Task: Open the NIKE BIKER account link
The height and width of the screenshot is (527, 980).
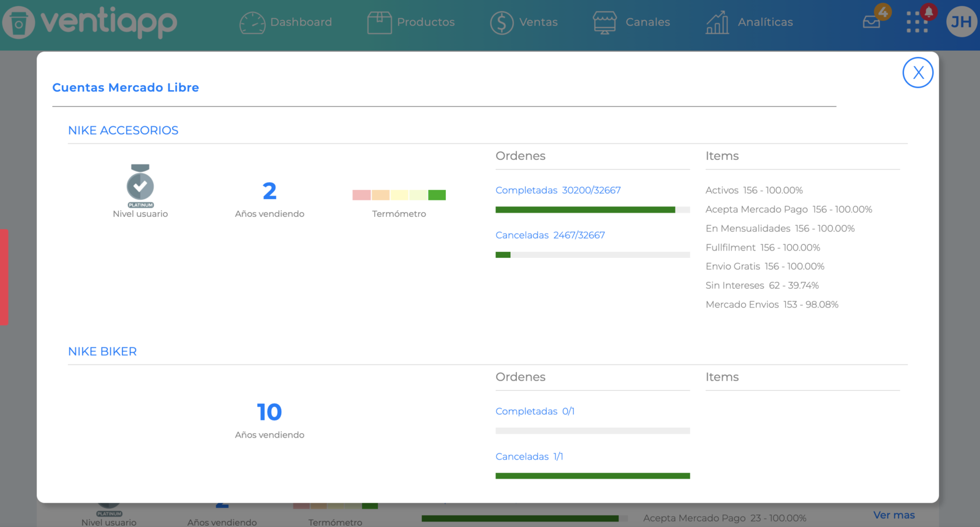Action: (102, 352)
